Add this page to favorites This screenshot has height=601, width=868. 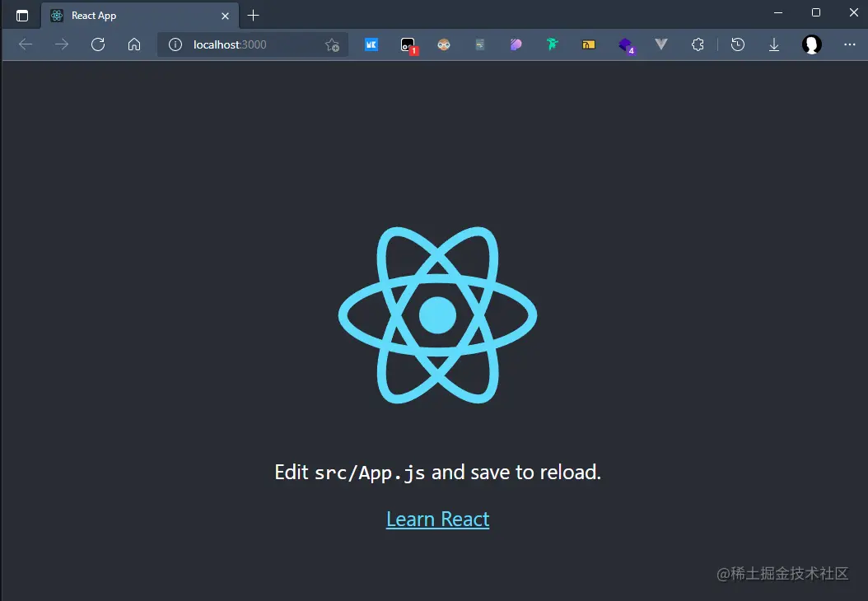click(332, 44)
